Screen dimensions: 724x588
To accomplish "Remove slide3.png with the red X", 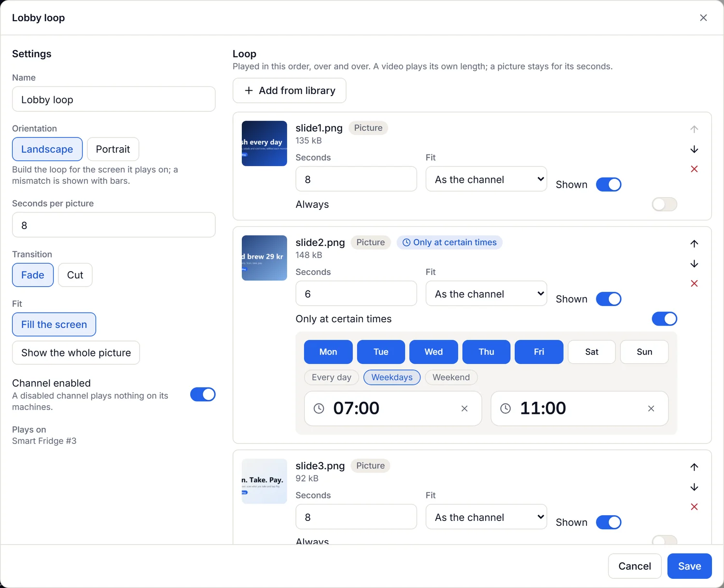I will point(694,506).
